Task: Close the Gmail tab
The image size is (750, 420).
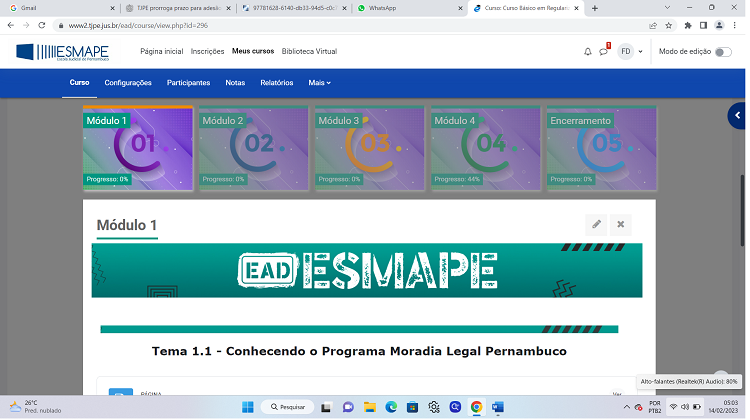Action: pyautogui.click(x=113, y=8)
